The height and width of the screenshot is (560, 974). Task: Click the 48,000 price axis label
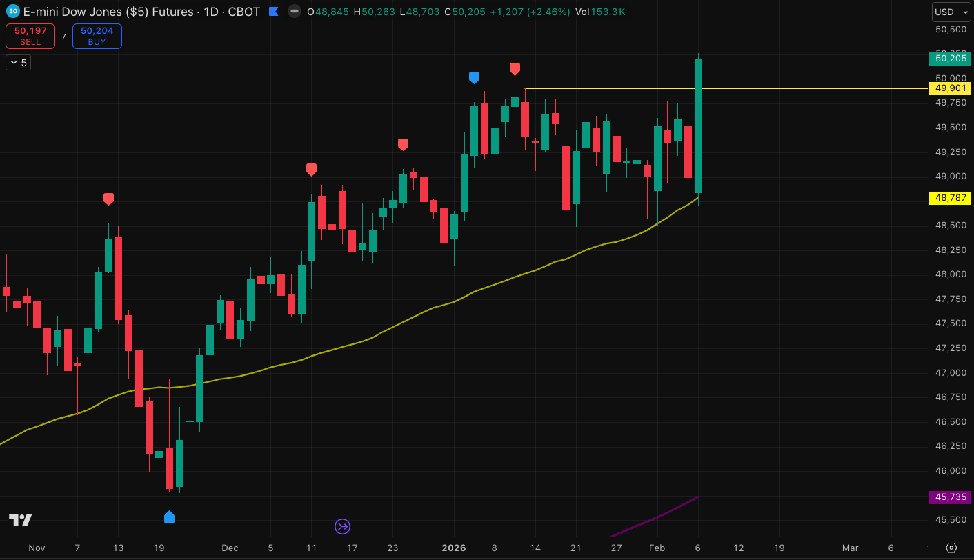[x=951, y=274]
